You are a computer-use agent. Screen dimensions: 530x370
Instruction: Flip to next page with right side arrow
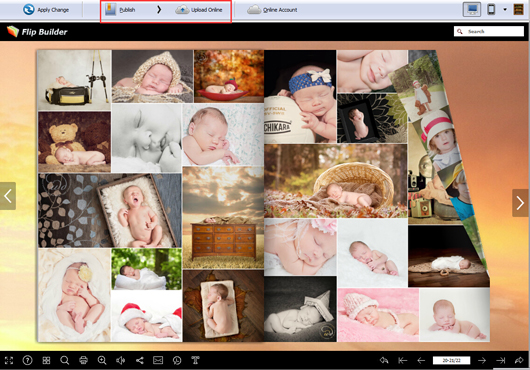pyautogui.click(x=520, y=203)
